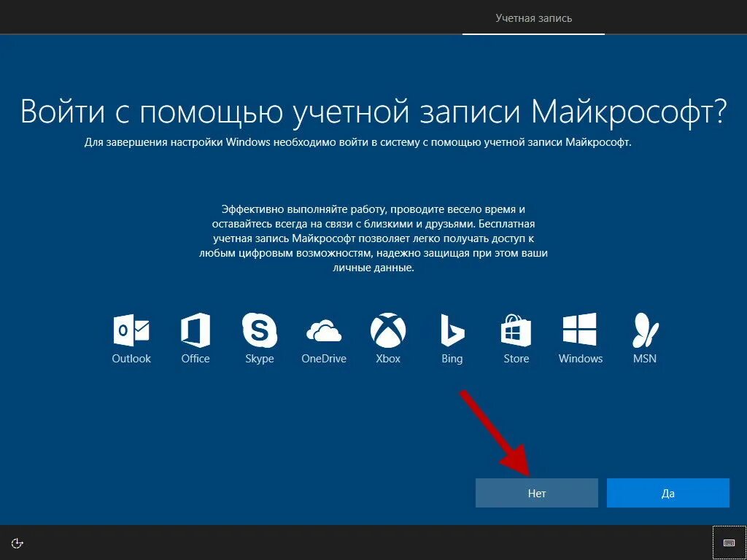Click the MSN label text
Screen dimensions: 747x560
point(645,359)
